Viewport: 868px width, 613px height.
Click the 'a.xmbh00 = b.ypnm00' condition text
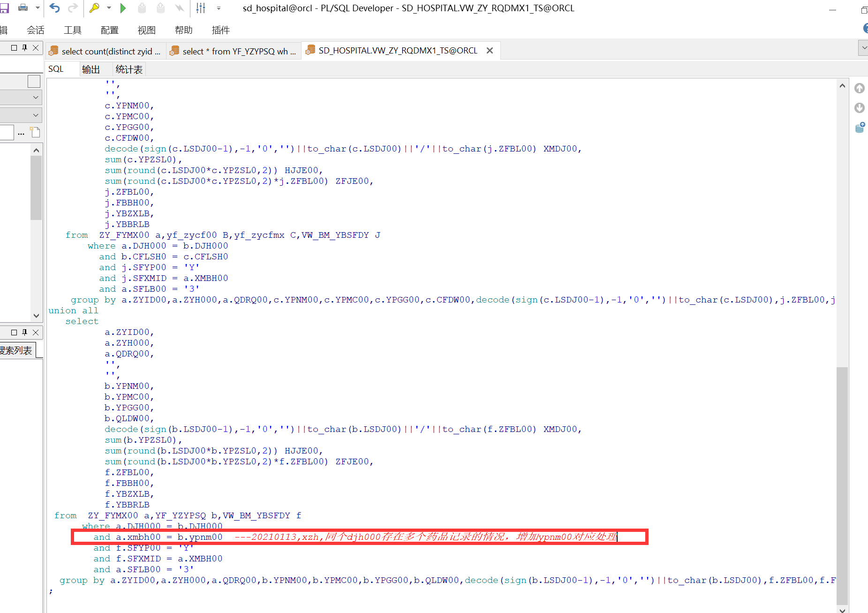point(169,537)
